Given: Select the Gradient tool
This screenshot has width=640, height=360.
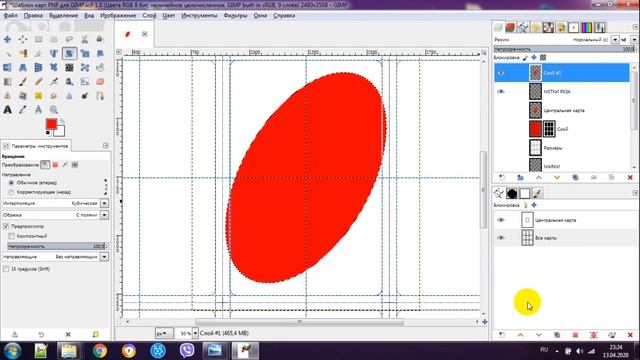Looking at the screenshot, I should [7, 82].
